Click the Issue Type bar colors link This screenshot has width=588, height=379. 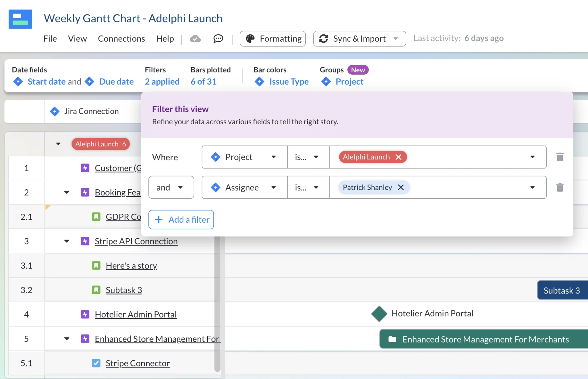pos(289,81)
